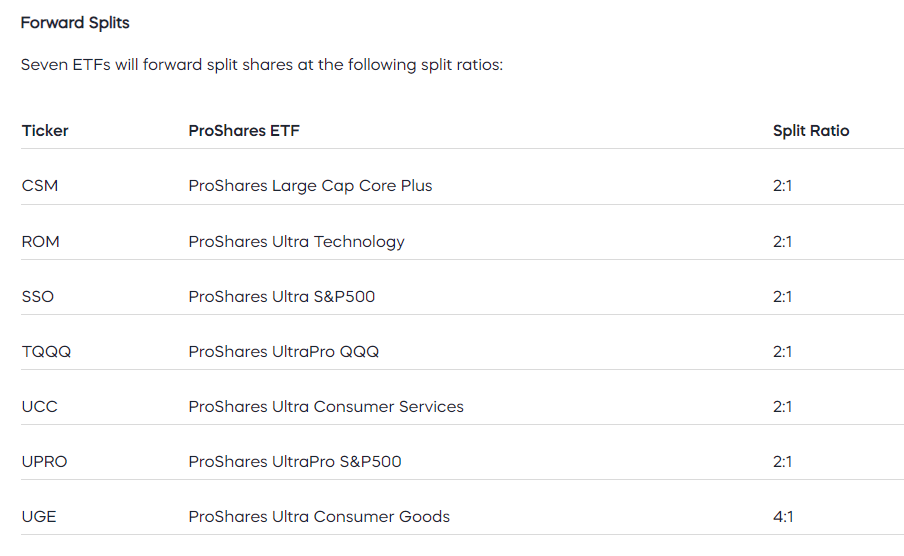Select ProShares Ultra Technology name
Image resolution: width=904 pixels, height=556 pixels.
pos(296,242)
